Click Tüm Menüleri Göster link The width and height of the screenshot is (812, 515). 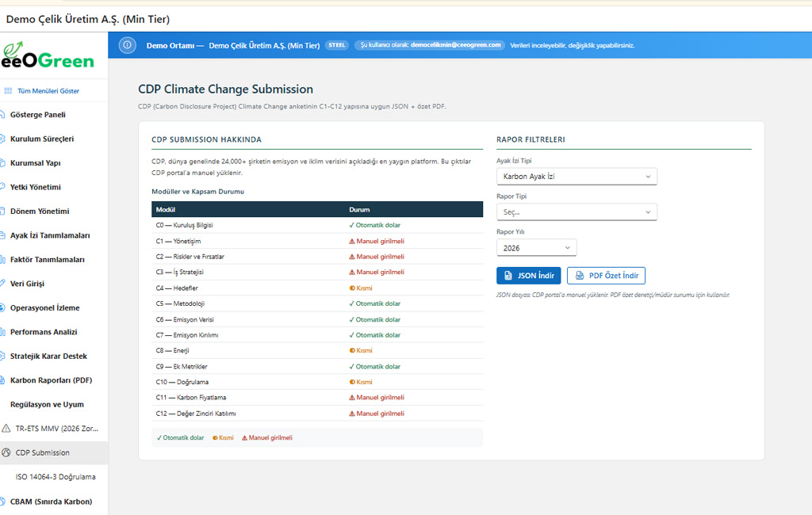(x=48, y=91)
